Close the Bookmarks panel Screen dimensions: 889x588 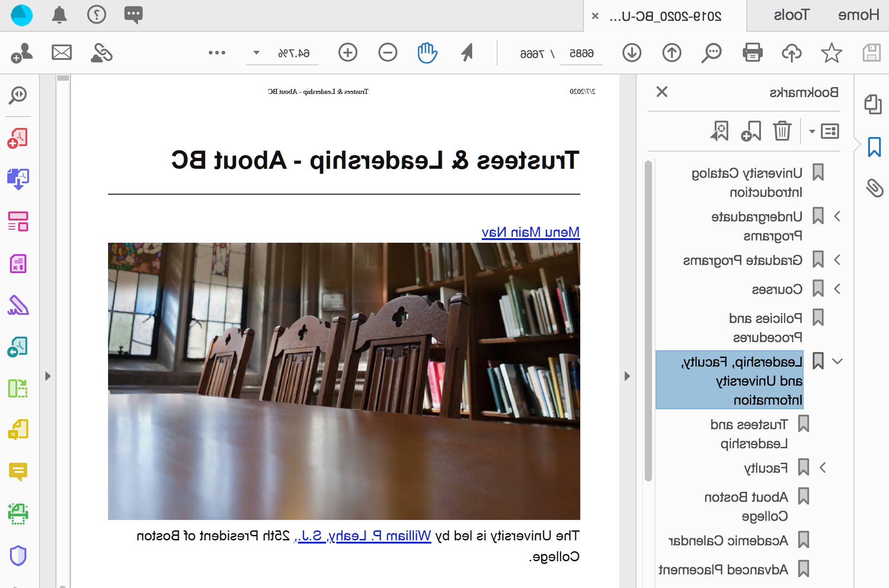point(662,92)
